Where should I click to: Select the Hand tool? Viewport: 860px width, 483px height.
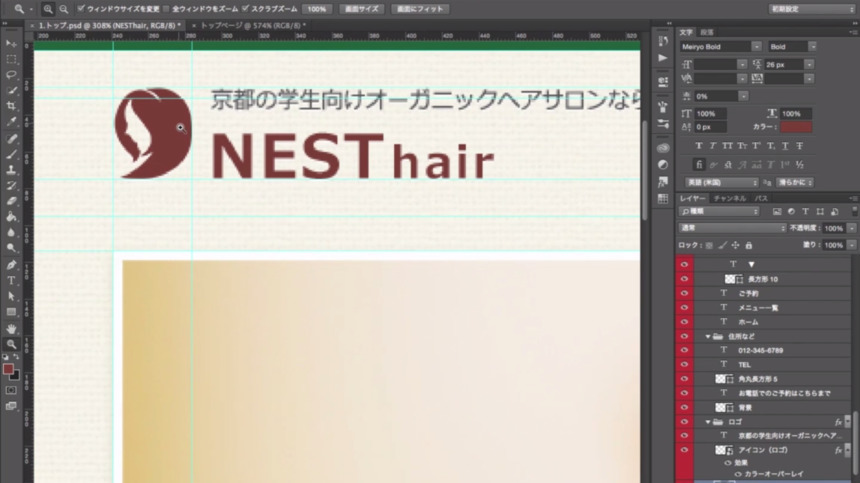[x=11, y=329]
